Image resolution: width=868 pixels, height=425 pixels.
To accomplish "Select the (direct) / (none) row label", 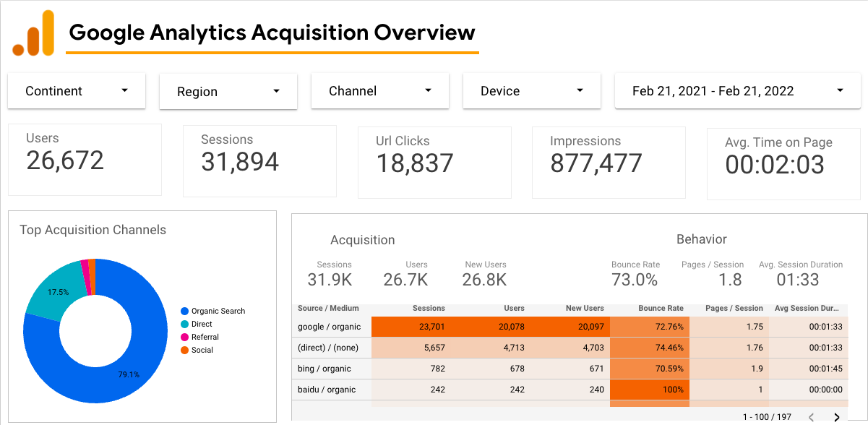I will pos(328,348).
